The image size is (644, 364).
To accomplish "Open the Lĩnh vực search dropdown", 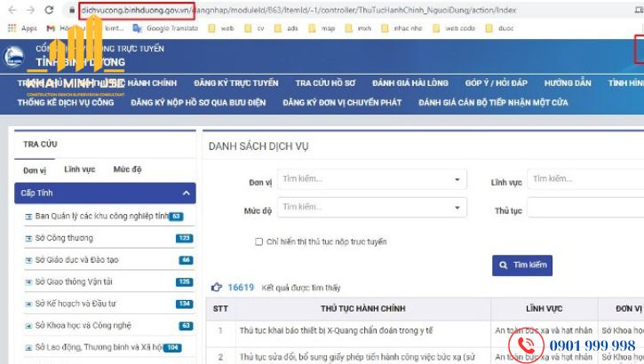I will tap(585, 179).
